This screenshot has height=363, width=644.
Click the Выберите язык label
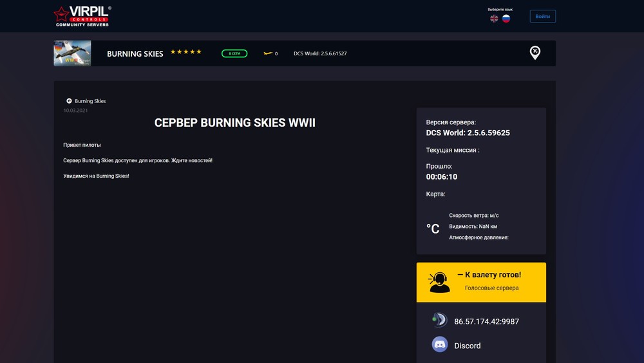coord(500,10)
